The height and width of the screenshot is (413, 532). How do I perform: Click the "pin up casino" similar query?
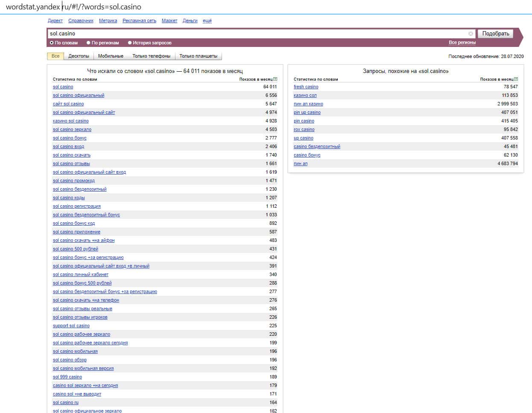pyautogui.click(x=307, y=112)
